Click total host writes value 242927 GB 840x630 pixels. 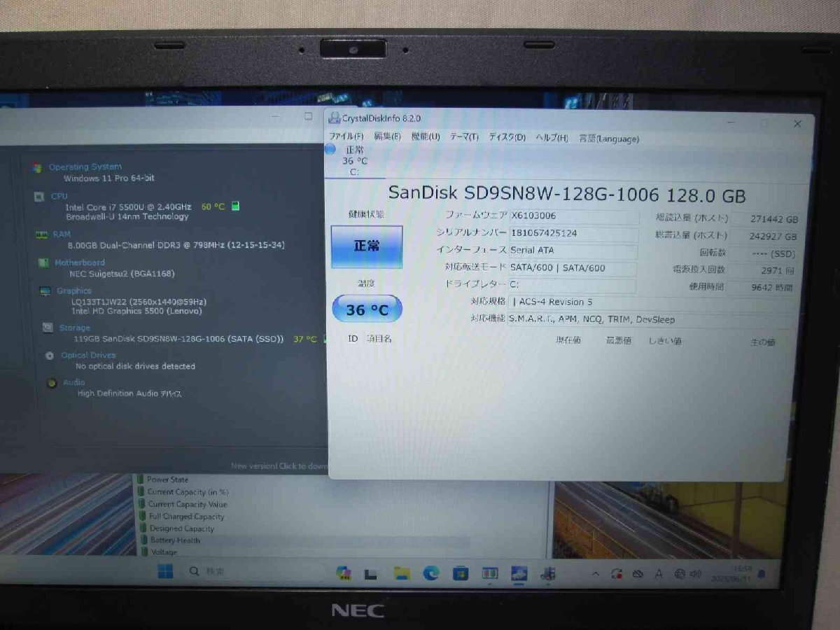point(763,237)
